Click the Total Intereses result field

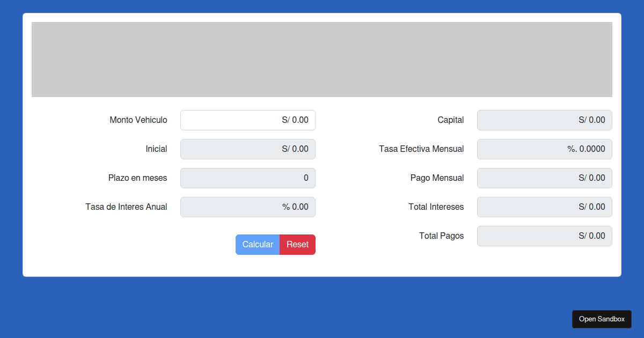(x=544, y=207)
